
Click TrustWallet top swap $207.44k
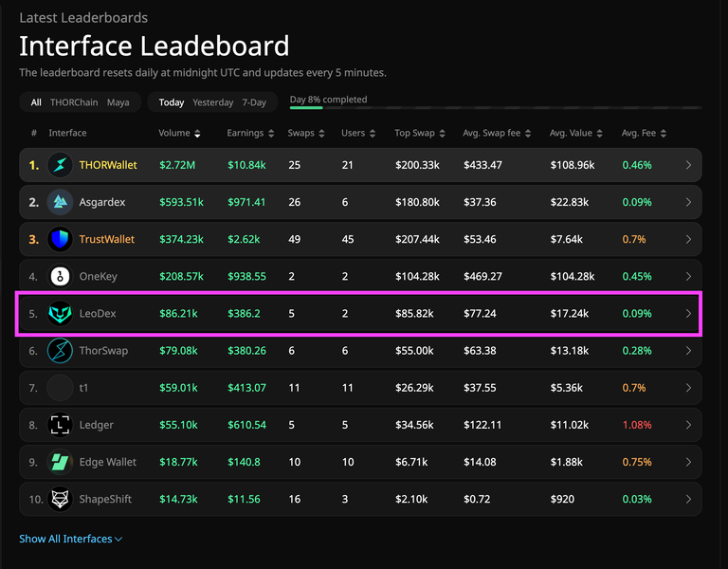pyautogui.click(x=417, y=239)
